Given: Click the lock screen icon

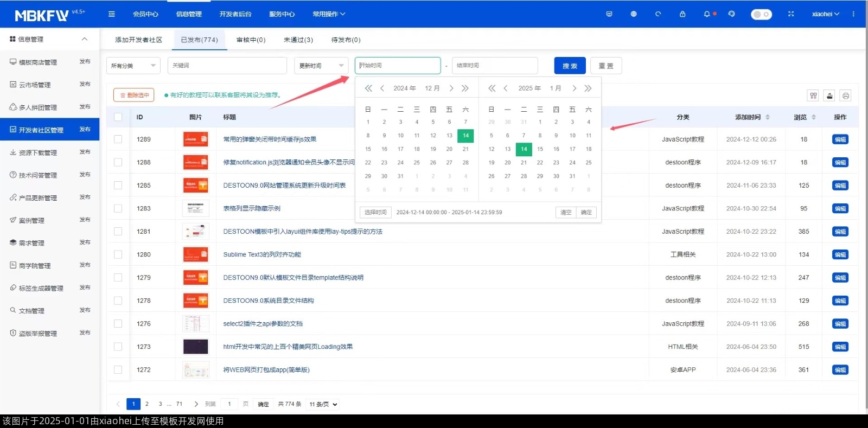Looking at the screenshot, I should [x=682, y=14].
